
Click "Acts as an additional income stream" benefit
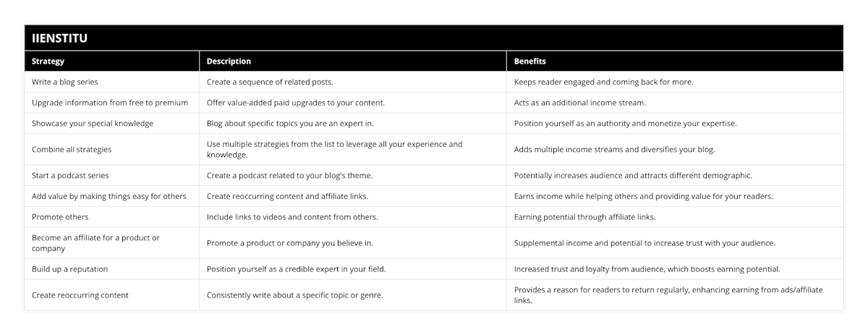tap(579, 103)
